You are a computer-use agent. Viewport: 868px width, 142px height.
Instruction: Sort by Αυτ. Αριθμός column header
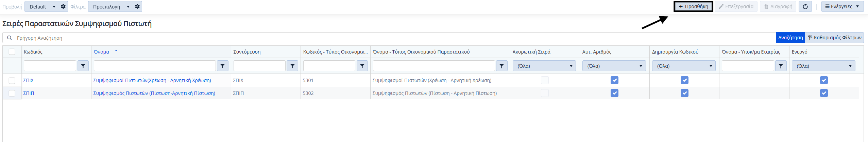click(597, 52)
